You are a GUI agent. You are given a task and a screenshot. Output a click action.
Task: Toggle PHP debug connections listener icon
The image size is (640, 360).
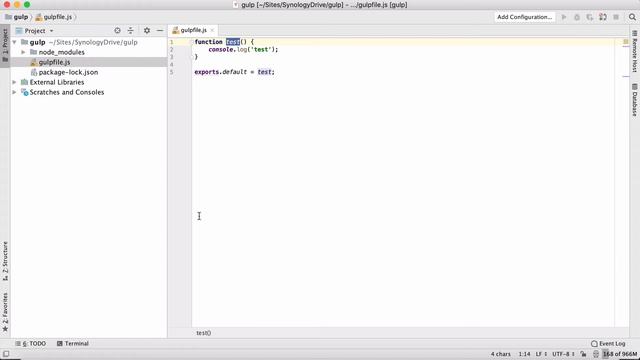click(603, 17)
